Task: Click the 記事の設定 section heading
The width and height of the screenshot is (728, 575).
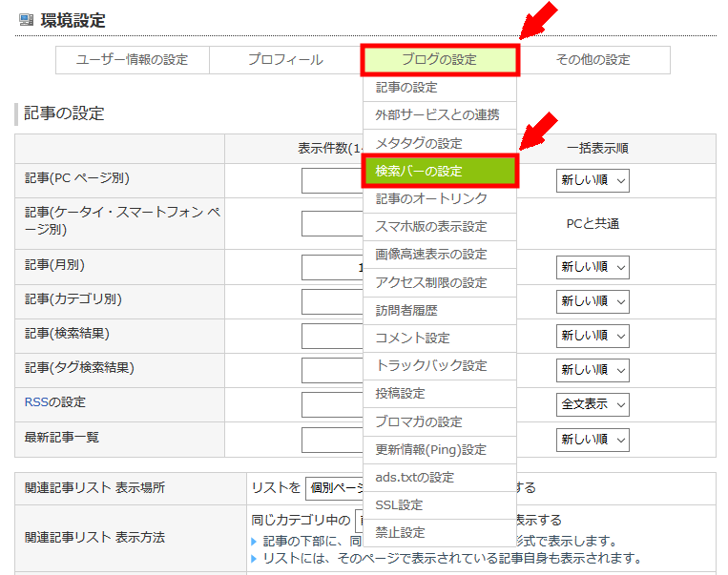Action: tap(64, 113)
